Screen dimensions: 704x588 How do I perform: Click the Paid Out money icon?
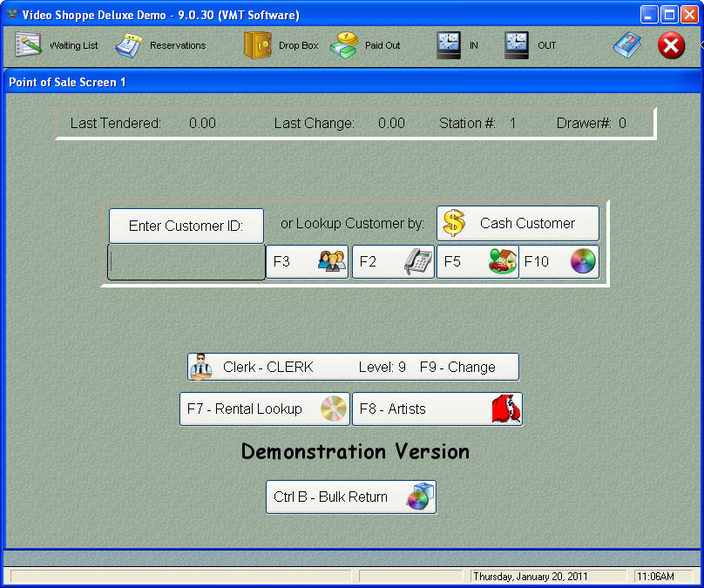(344, 45)
